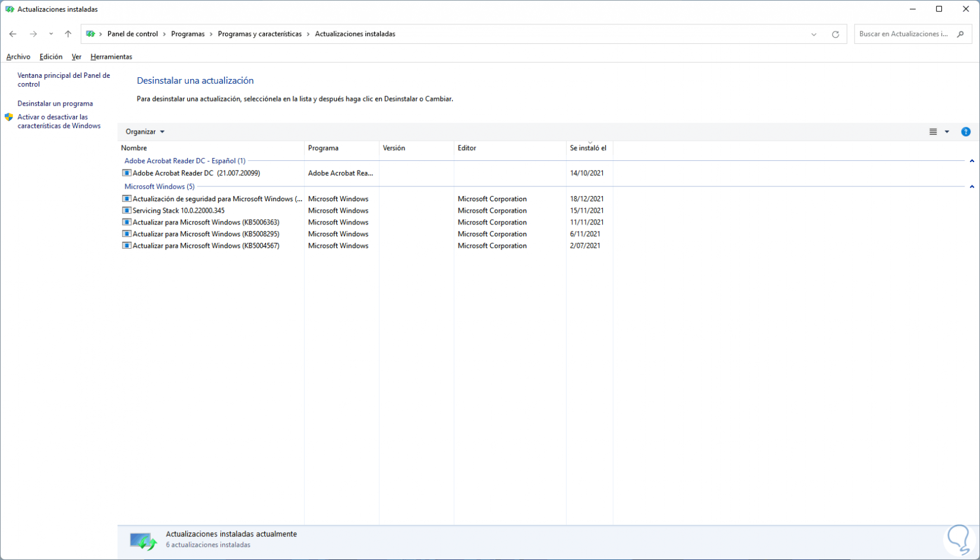Collapse the Adobe Acrobat Reader DC group
The width and height of the screenshot is (980, 560).
click(x=972, y=161)
